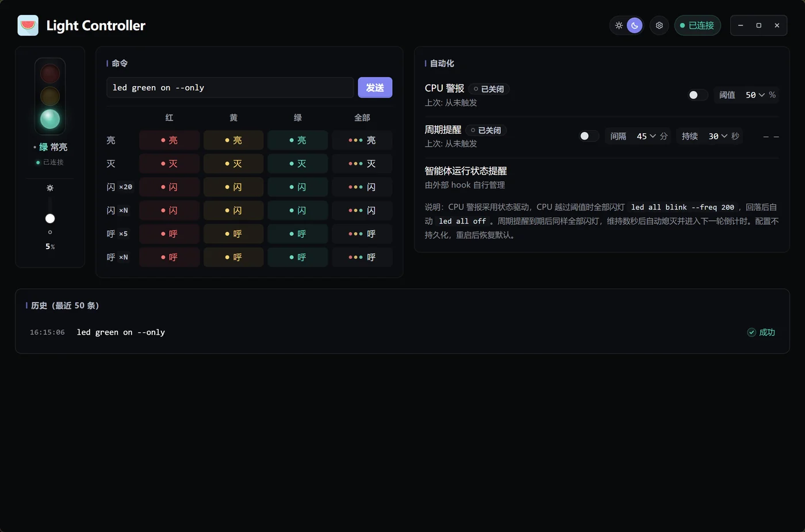Image resolution: width=805 pixels, height=532 pixels.
Task: Breathe yellow light ×5
Action: click(x=233, y=234)
